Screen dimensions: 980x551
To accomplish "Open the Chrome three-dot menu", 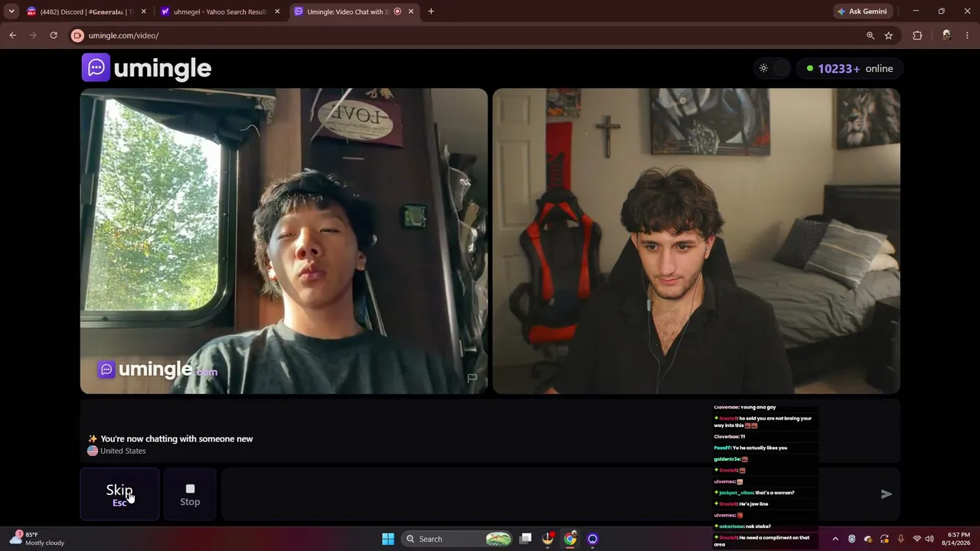I will (968, 35).
